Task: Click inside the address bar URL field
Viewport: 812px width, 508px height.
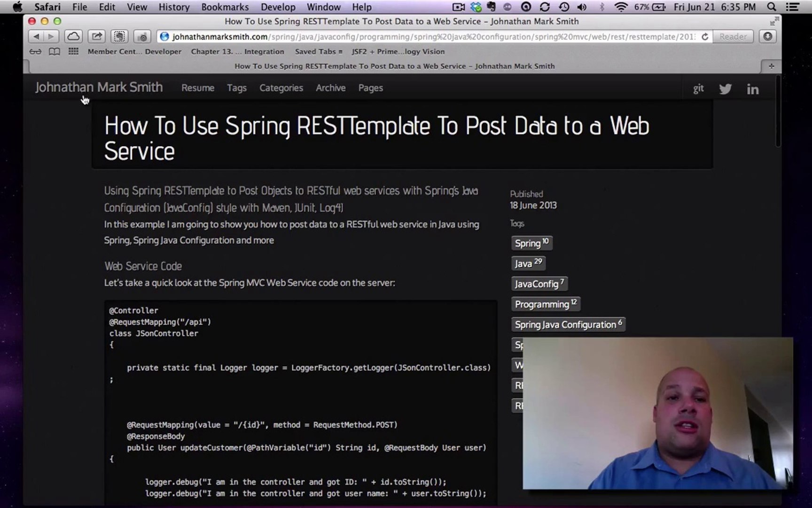Action: tap(423, 36)
